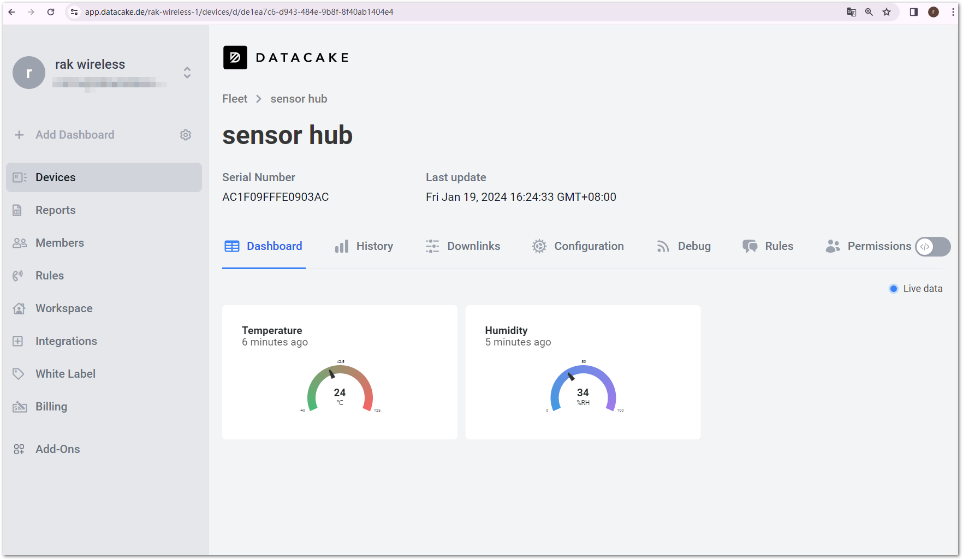Open Workspace from the sidebar icon

click(x=19, y=308)
